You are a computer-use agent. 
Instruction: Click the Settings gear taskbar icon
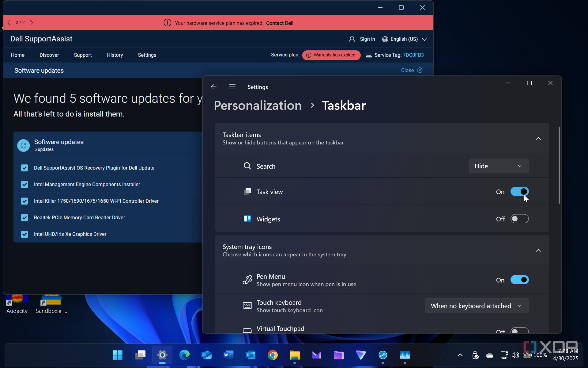162,355
